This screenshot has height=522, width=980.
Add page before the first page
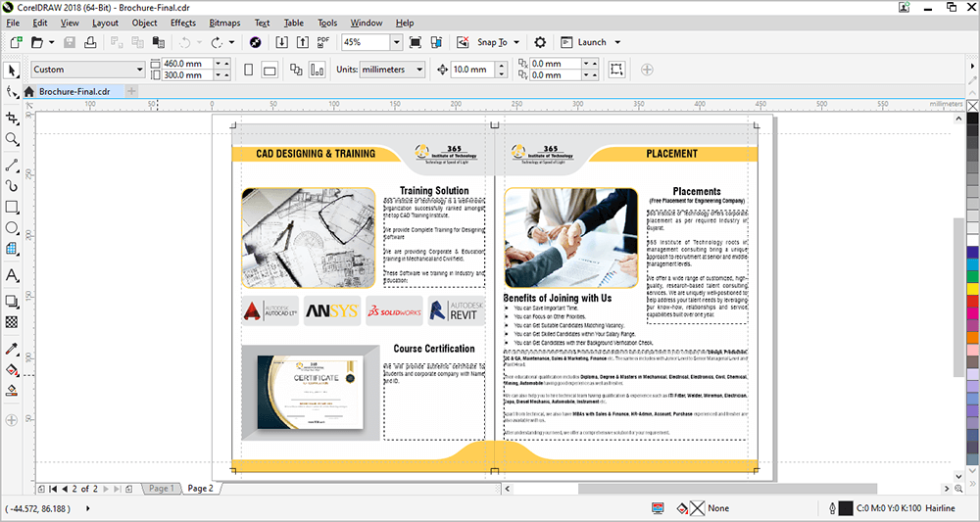[x=41, y=489]
